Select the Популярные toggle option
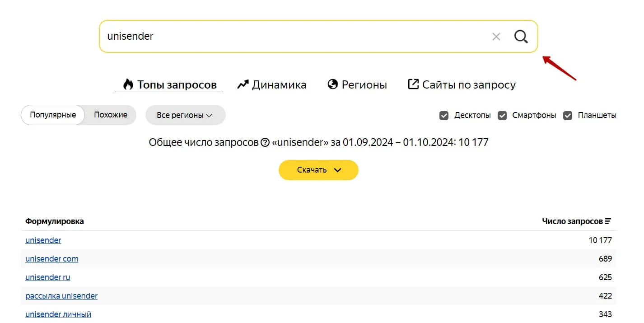The height and width of the screenshot is (323, 644). click(53, 115)
